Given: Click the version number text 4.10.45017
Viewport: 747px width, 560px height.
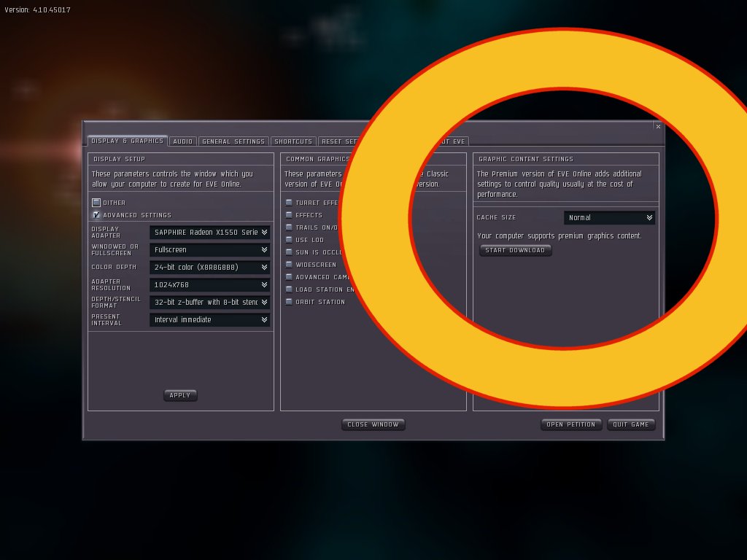Looking at the screenshot, I should [52, 9].
